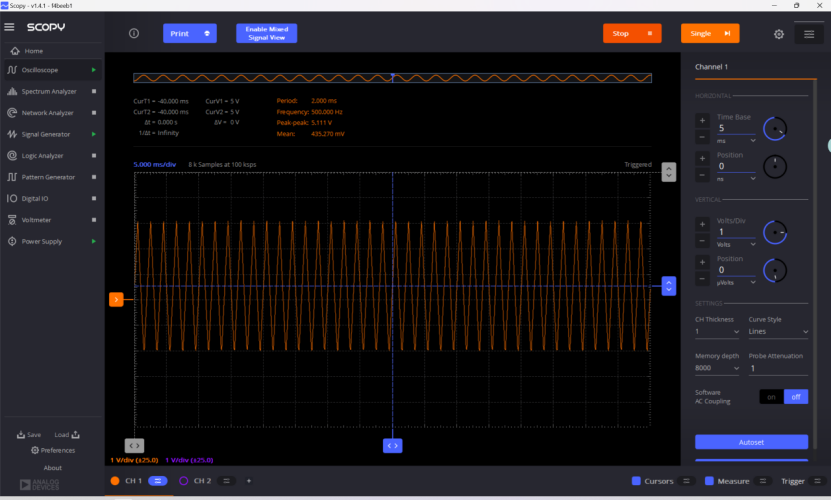This screenshot has width=831, height=500.
Task: Stop the oscilloscope acquisition
Action: [632, 33]
